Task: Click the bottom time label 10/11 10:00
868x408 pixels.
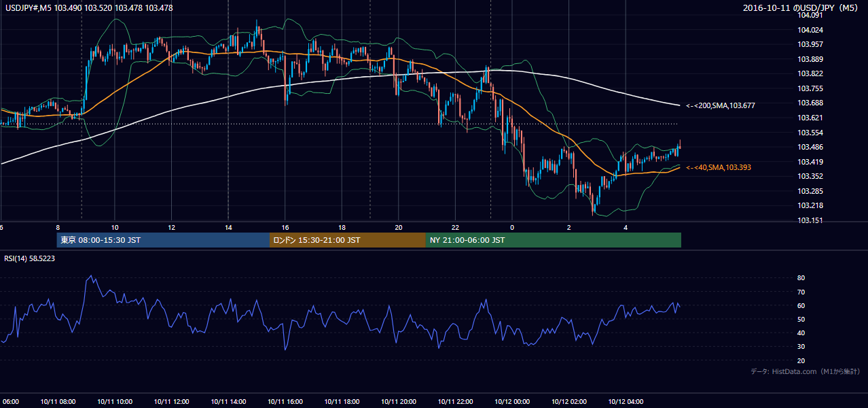Action: (x=115, y=402)
